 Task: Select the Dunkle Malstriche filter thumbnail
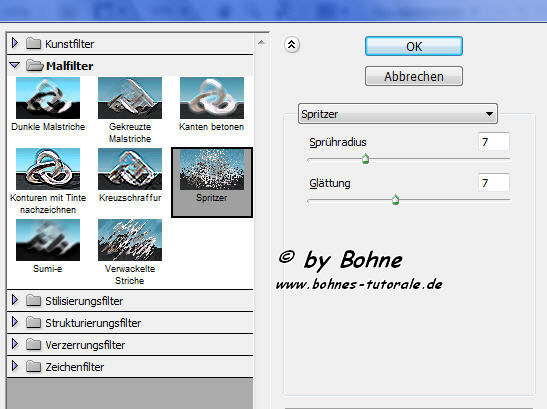48,98
